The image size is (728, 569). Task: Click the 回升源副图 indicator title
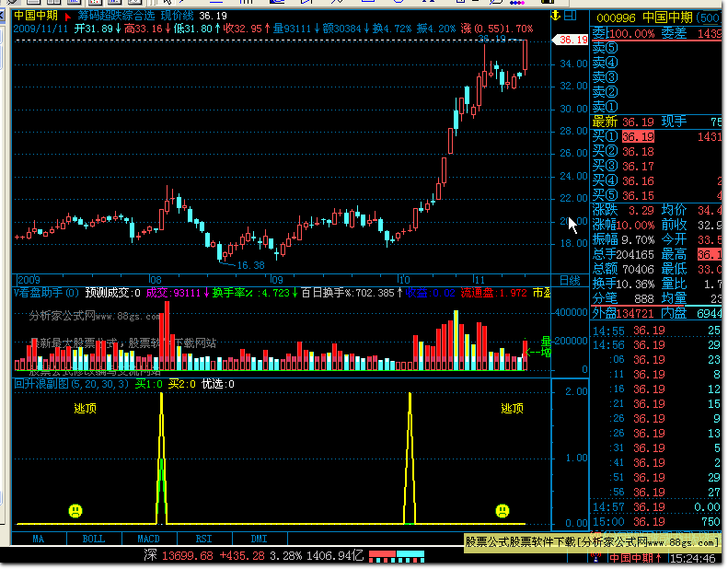point(42,384)
